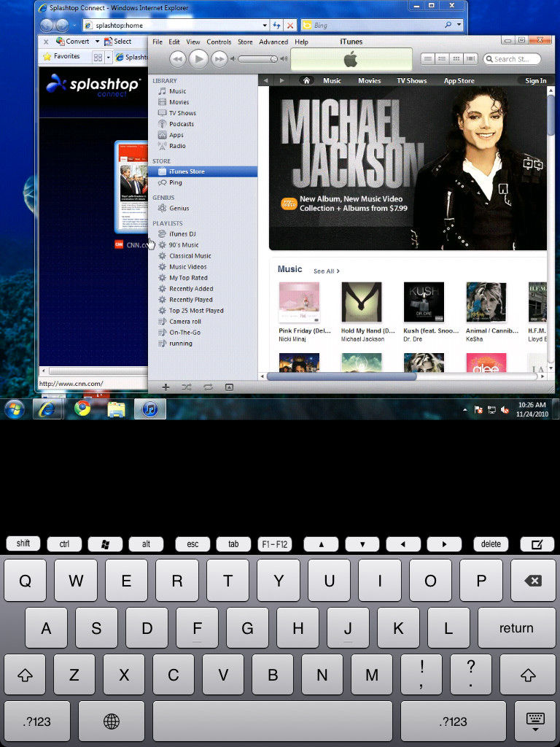Open Windows Explorer folder on taskbar
The image size is (560, 747).
pos(117,409)
